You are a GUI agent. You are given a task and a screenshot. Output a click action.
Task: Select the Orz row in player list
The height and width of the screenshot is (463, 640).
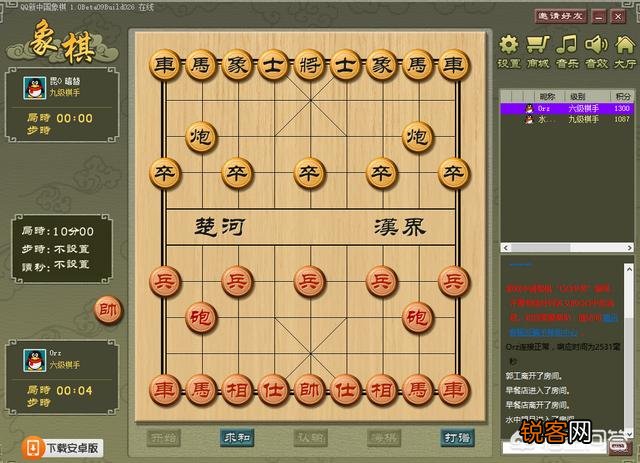(567, 109)
